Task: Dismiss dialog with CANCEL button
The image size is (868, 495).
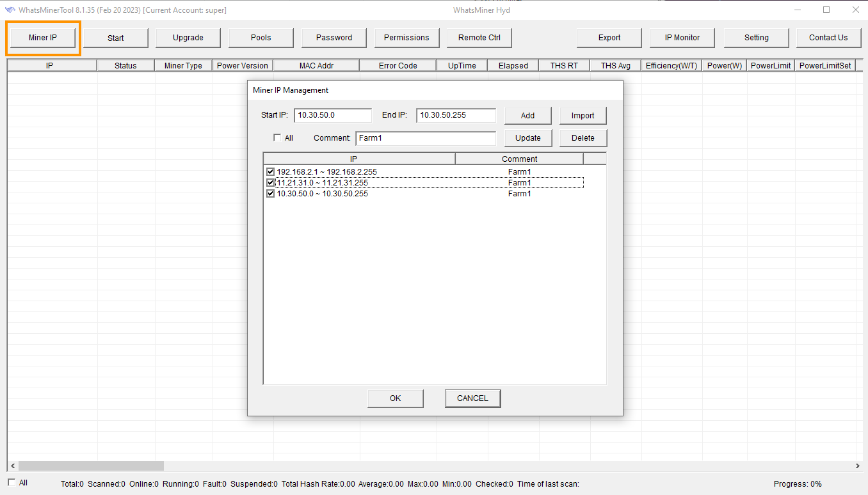Action: (472, 398)
